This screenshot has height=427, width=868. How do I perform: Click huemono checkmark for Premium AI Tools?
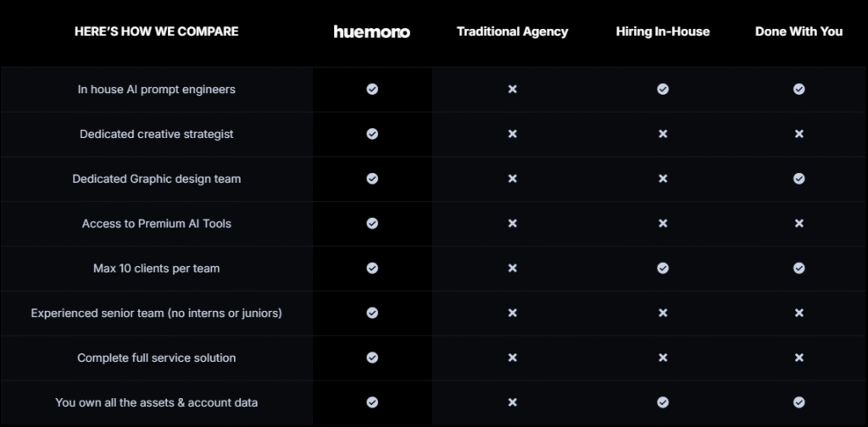372,224
